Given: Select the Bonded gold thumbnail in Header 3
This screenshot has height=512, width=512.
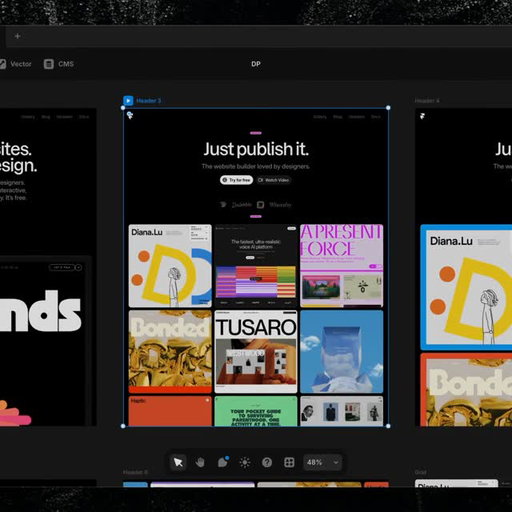Looking at the screenshot, I should 170,352.
